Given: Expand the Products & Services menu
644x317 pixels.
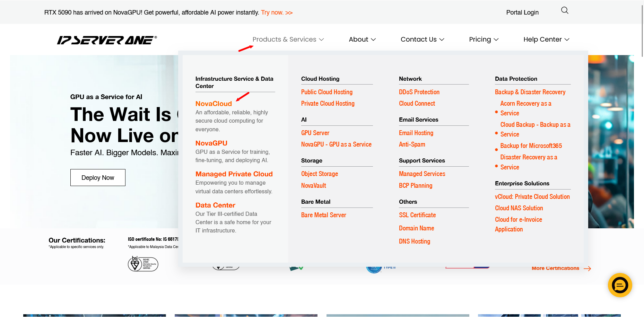Looking at the screenshot, I should [288, 39].
